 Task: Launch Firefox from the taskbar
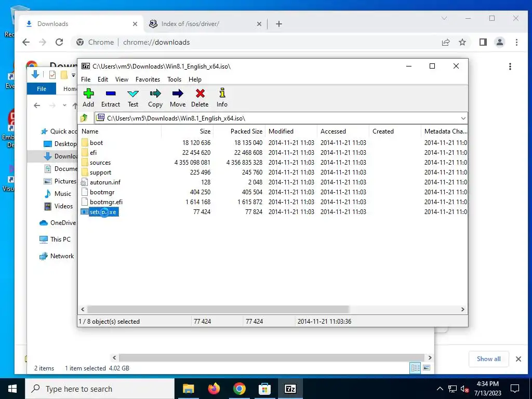tap(214, 389)
